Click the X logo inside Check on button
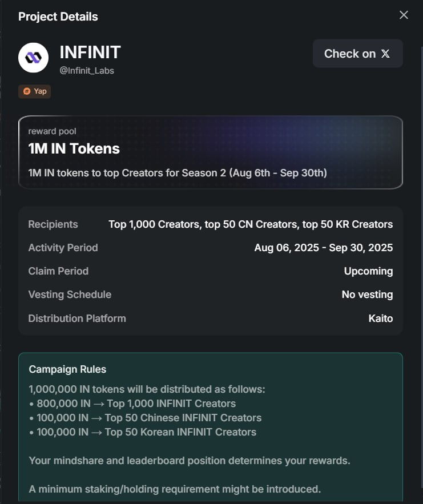This screenshot has width=423, height=504. coord(386,54)
